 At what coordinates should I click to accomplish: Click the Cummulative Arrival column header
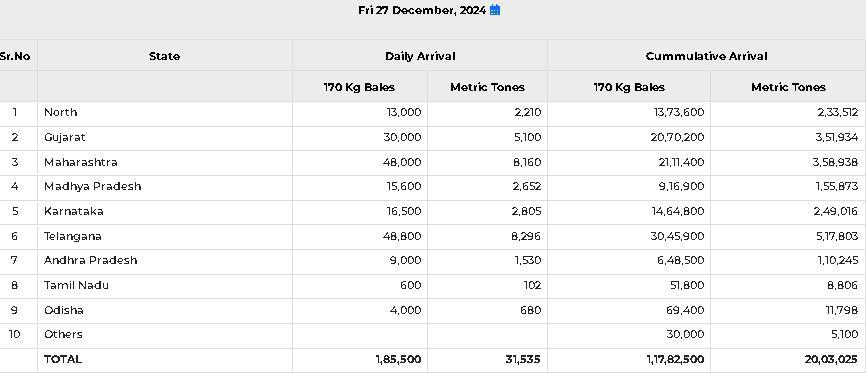(706, 56)
